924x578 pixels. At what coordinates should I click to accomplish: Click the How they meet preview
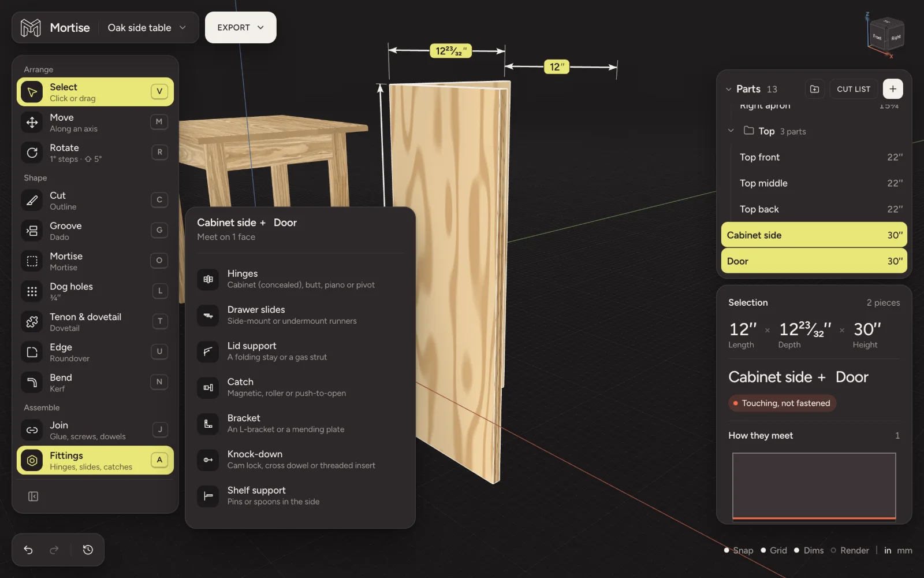pyautogui.click(x=814, y=487)
